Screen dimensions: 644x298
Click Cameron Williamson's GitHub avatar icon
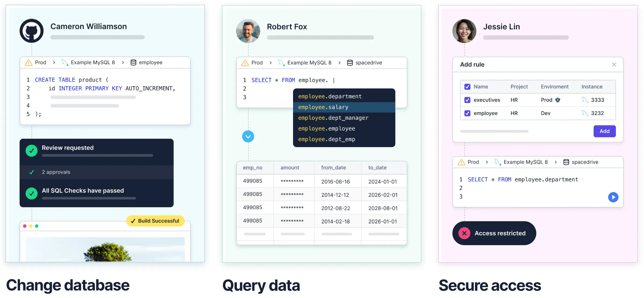(x=31, y=31)
